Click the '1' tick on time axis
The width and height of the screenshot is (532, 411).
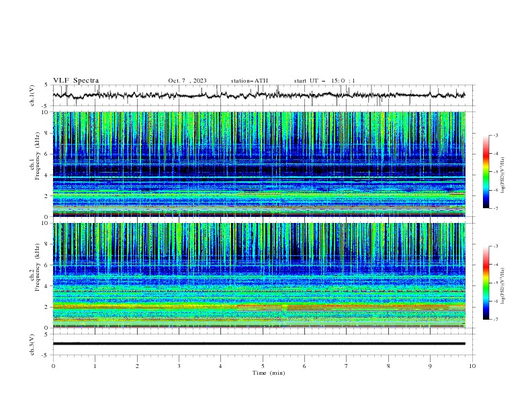point(95,366)
